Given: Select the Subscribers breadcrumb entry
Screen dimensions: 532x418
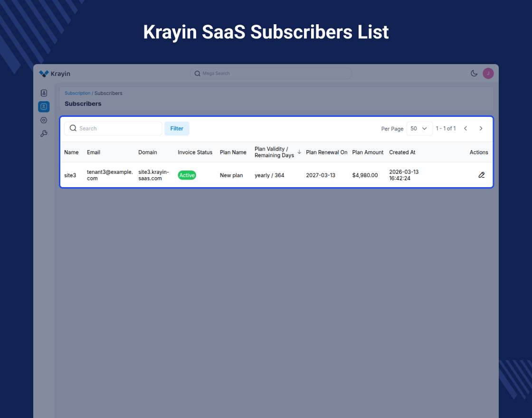Looking at the screenshot, I should [x=108, y=93].
